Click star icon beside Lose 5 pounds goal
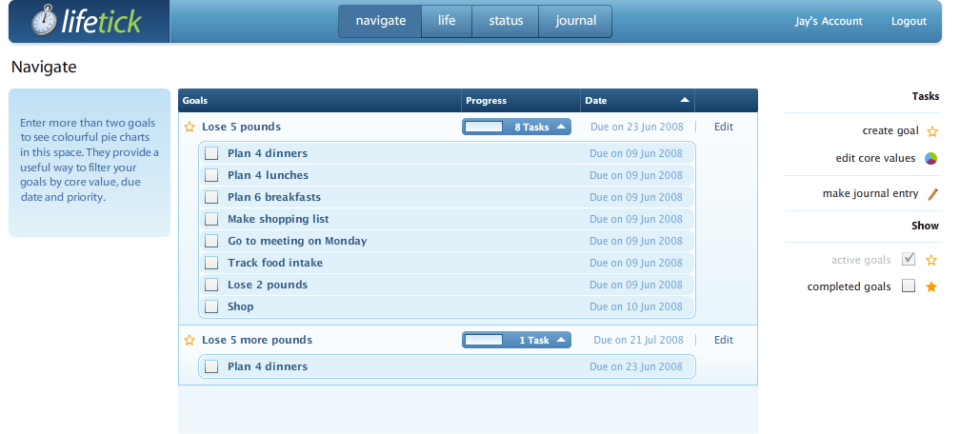The height and width of the screenshot is (434, 980). pos(190,127)
